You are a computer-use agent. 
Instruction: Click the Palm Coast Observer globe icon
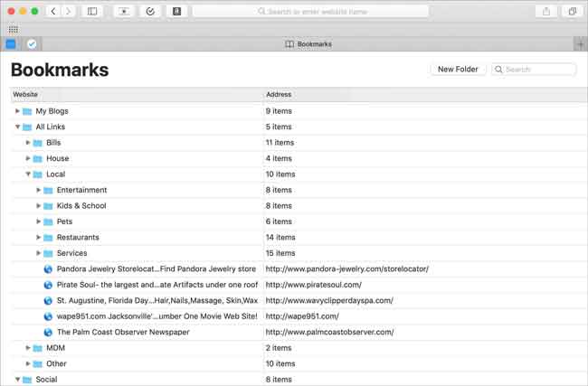[48, 332]
